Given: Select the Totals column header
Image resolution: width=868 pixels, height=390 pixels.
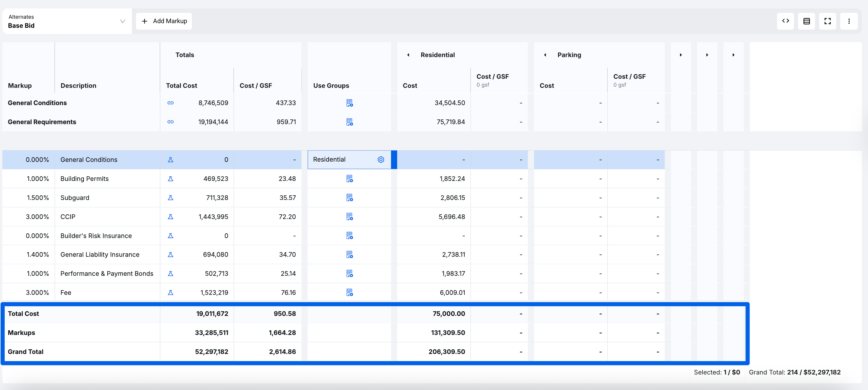Looking at the screenshot, I should (x=185, y=55).
